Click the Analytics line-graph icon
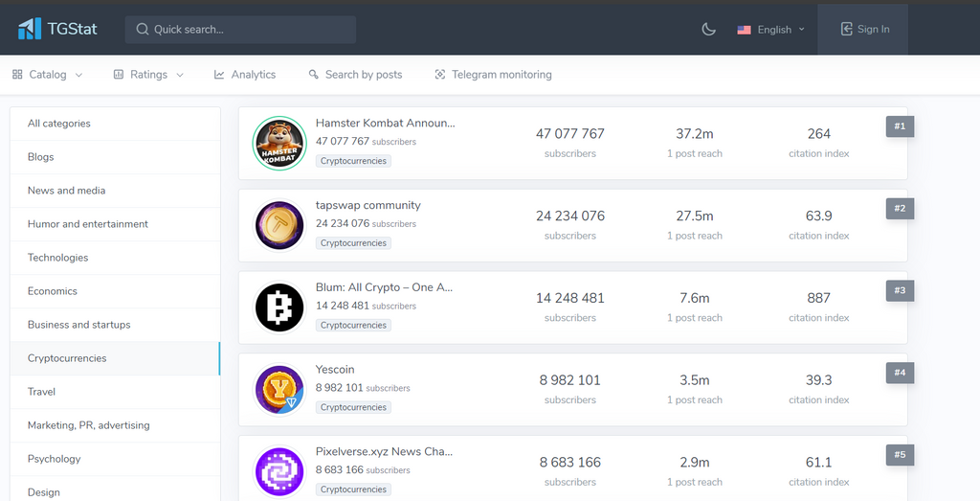 coord(219,75)
